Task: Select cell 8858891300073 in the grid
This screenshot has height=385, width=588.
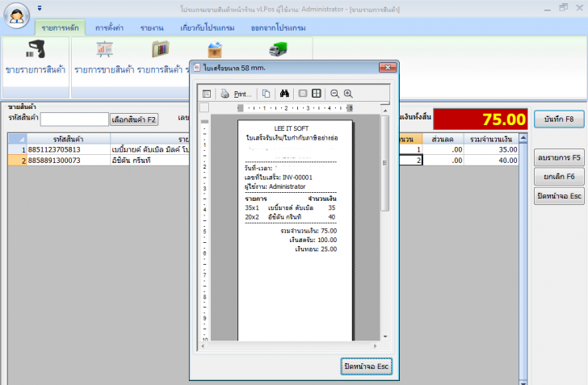Action: click(x=68, y=161)
